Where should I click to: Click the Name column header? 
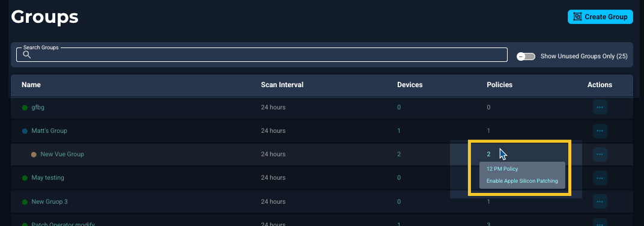click(31, 85)
